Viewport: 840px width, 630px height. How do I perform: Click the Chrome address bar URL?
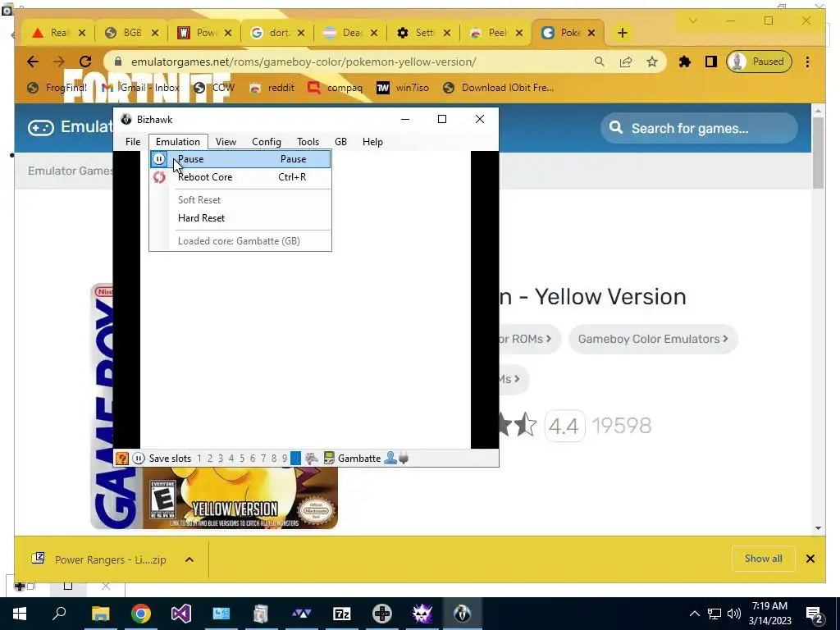[x=304, y=62]
